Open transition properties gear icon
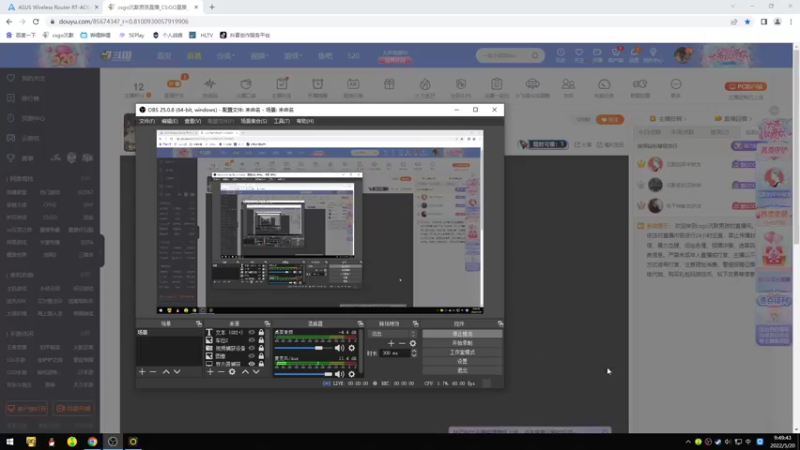 413,343
